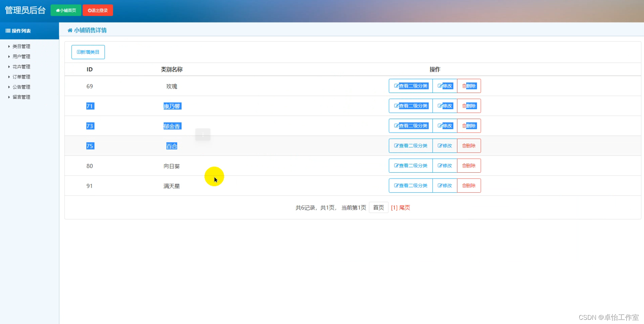Viewport: 644px width, 324px height.
Task: Click the 康乃馨 category name
Action: (x=172, y=106)
